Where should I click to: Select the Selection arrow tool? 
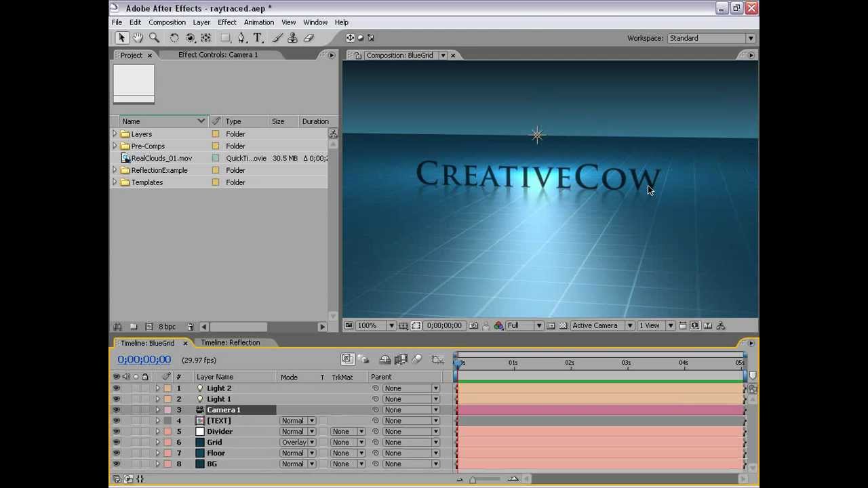tap(121, 38)
